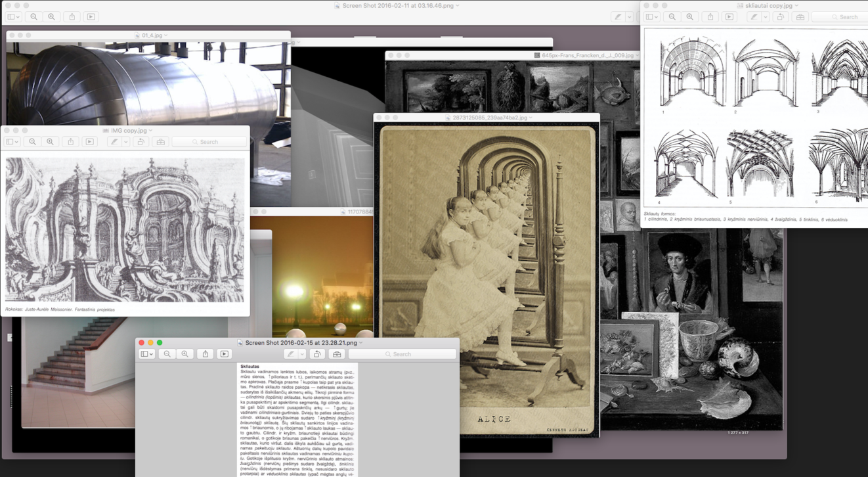Viewport: 868px width, 477px height.
Task: Start slideshow in Screen Shot 2016-02-15 window
Action: [224, 354]
